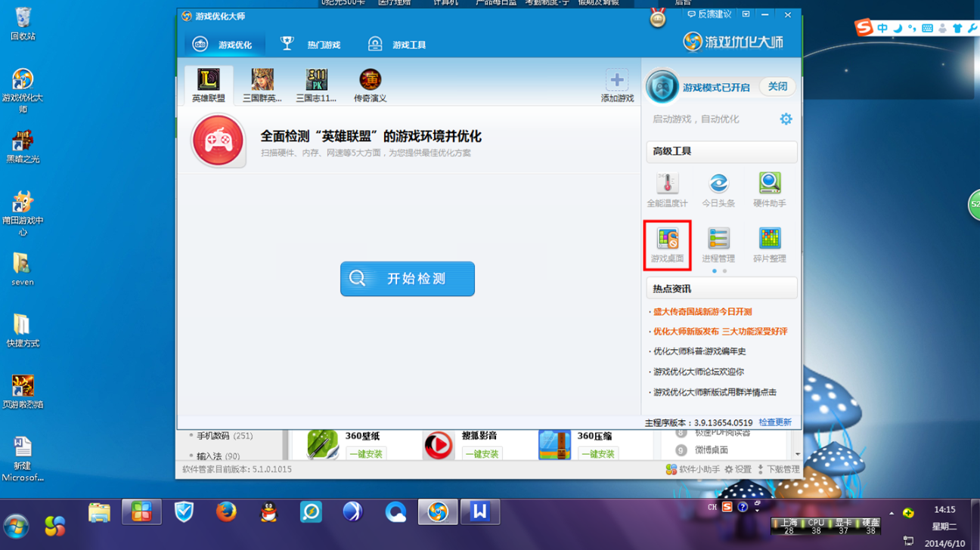The height and width of the screenshot is (550, 980).
Task: Open news 盛大传奇国战新游今日开测
Action: [702, 311]
